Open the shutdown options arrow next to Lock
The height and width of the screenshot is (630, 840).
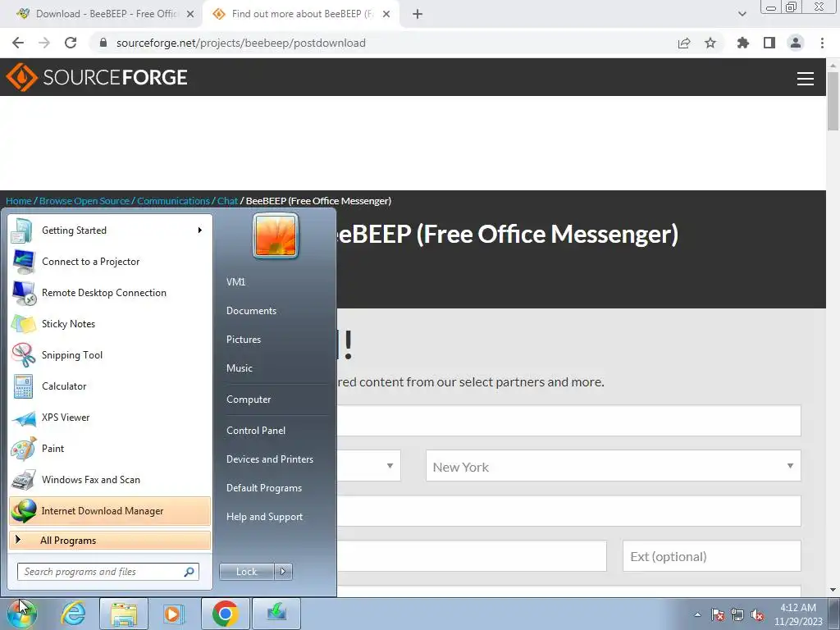pos(283,572)
